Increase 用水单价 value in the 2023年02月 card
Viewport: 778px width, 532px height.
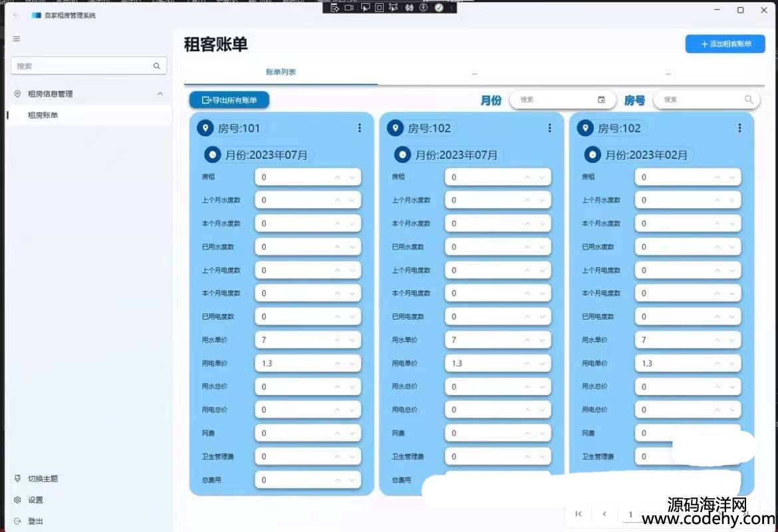click(717, 340)
